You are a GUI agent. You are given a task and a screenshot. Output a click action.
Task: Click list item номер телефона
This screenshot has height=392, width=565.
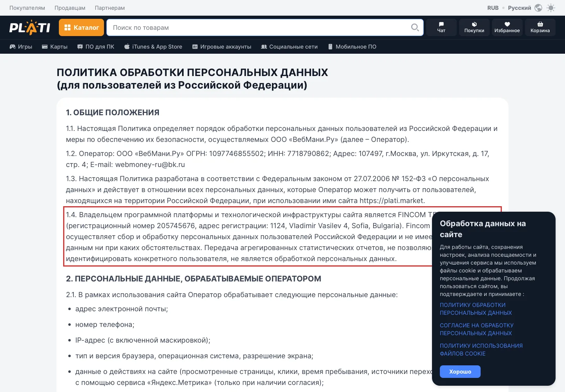point(105,325)
